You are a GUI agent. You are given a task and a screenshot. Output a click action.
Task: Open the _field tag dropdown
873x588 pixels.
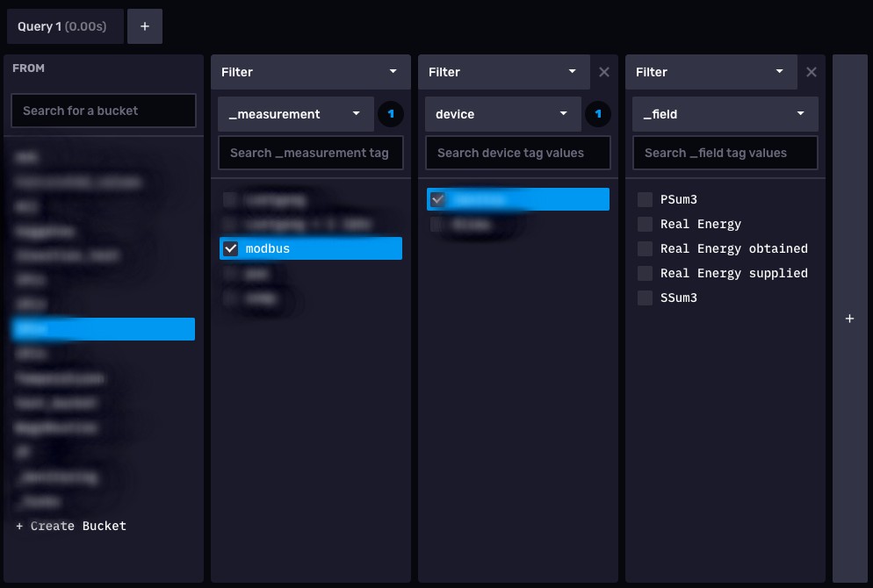click(725, 114)
